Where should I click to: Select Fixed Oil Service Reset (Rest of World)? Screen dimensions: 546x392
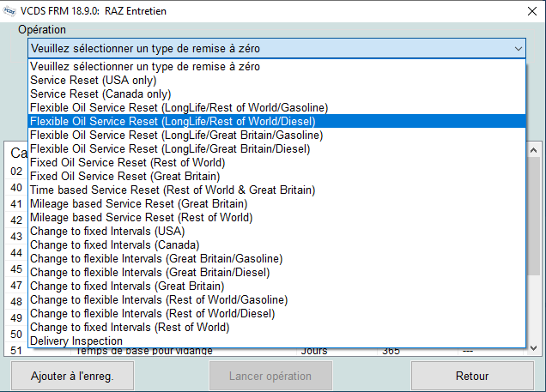(127, 162)
